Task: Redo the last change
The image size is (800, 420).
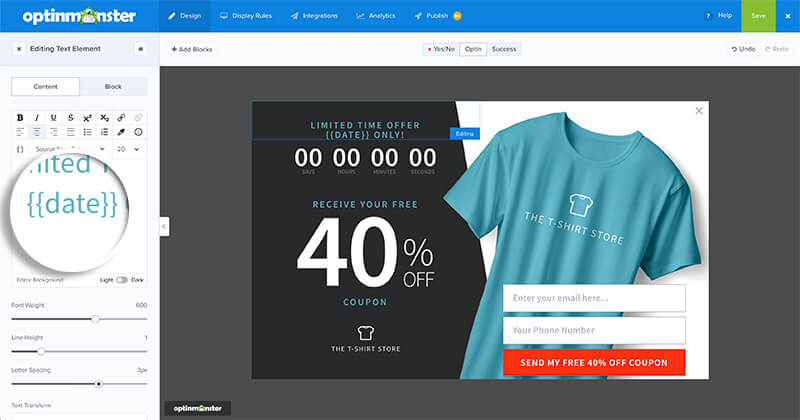Action: pyautogui.click(x=777, y=49)
